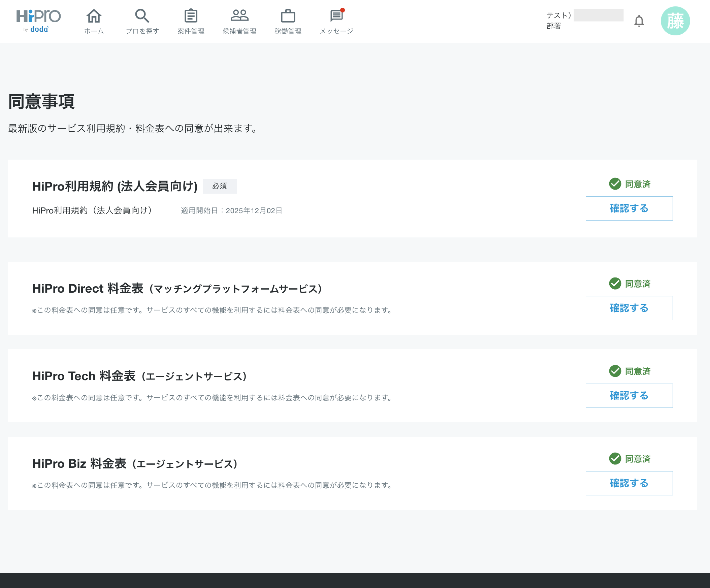Click the HiPro Tech 料金表 heading

[x=139, y=376]
